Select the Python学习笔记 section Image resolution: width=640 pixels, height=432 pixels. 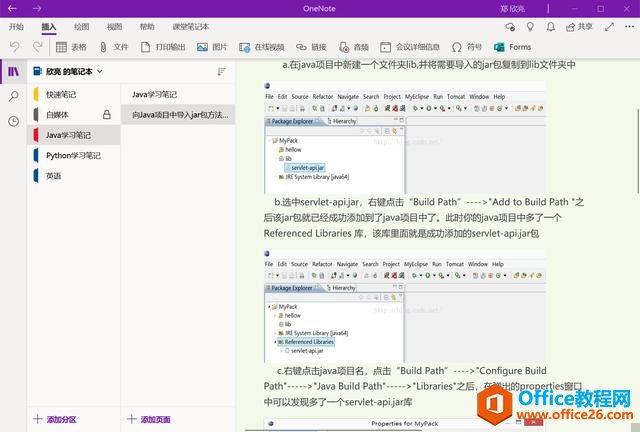tap(73, 155)
